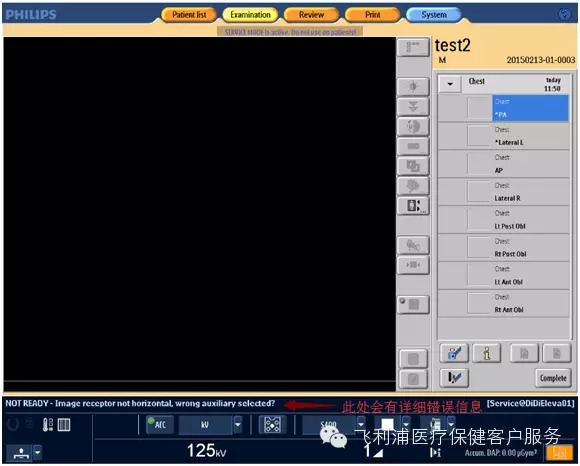Switch to the Review tab
Screen dimensions: 580x466
[x=311, y=15]
